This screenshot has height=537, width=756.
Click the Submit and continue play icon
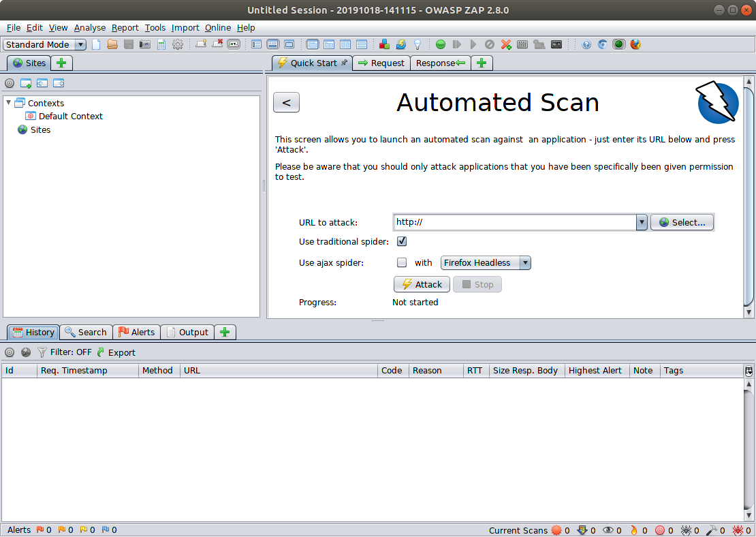[473, 44]
